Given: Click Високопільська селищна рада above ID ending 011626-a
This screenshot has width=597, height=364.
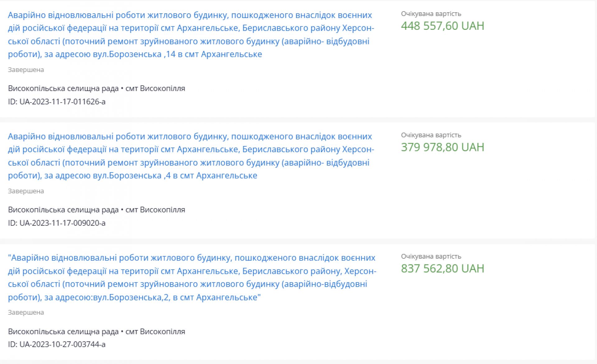Looking at the screenshot, I should click(x=63, y=89).
